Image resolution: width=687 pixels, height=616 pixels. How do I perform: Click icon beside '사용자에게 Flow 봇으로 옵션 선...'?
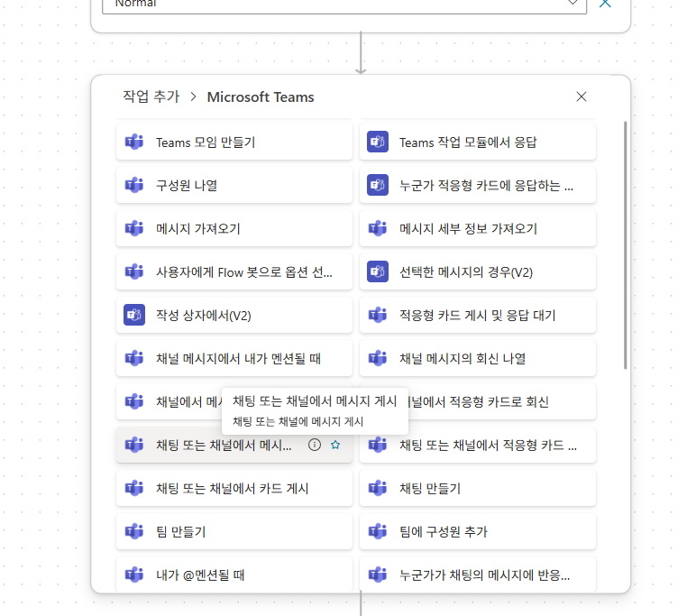coord(134,271)
